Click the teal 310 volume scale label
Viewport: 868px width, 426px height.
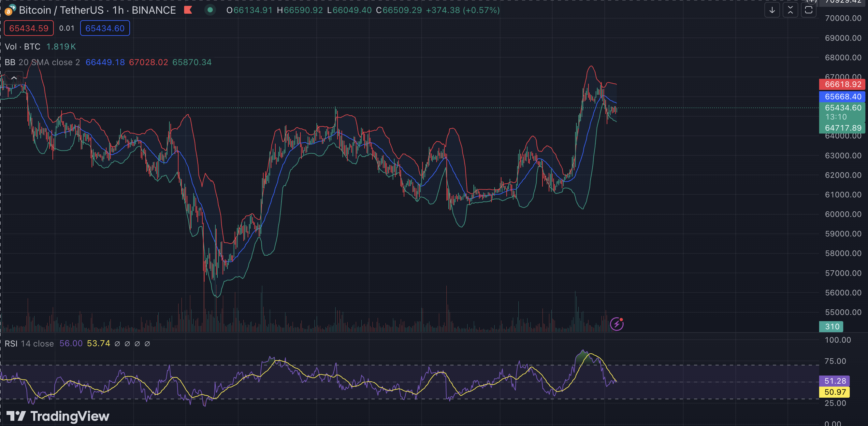pyautogui.click(x=831, y=326)
